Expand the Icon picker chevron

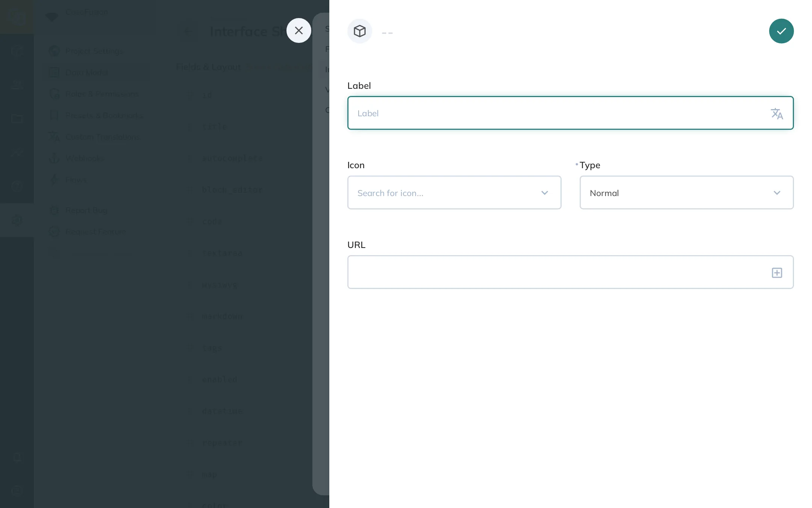[x=544, y=193]
